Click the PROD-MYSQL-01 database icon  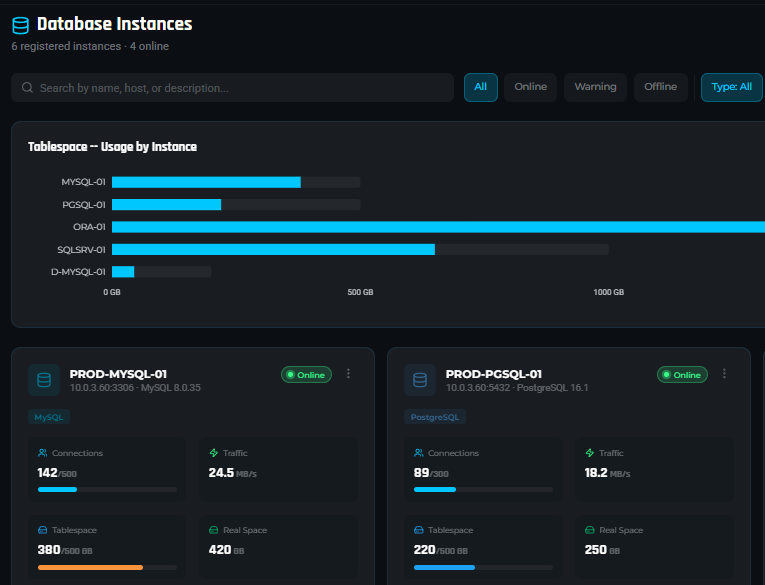[x=44, y=380]
